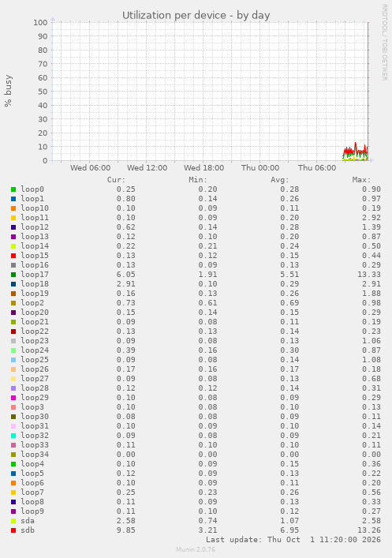Viewport: 392px width, 558px height.
Task: Click the loop27 legend label
Action: coord(35,379)
